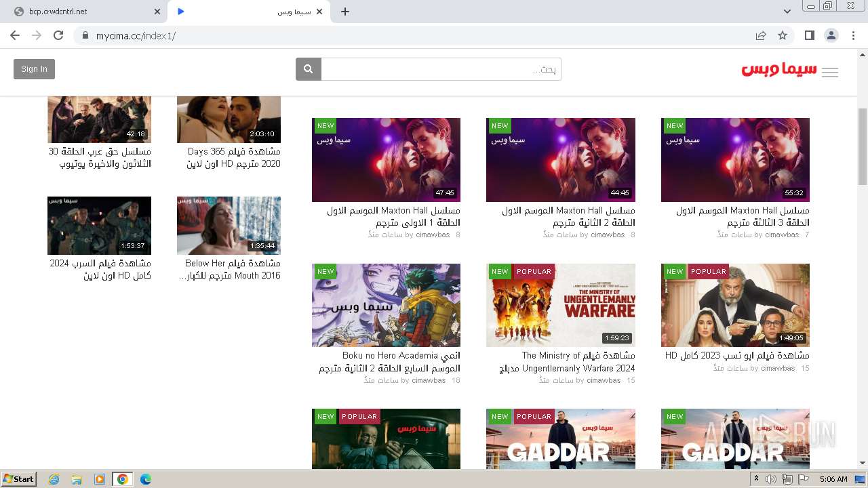Click the cimawbas author under Boku no Hero
The height and width of the screenshot is (488, 868).
(x=429, y=380)
